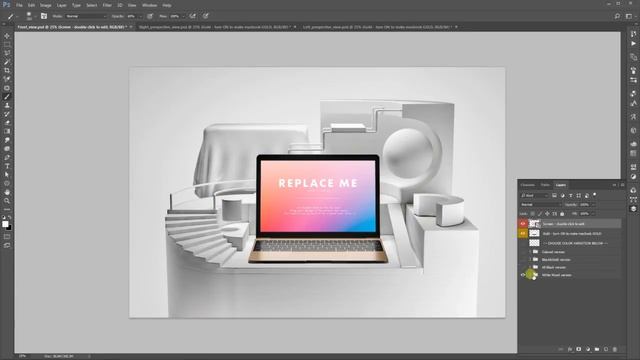The image size is (640, 360).
Task: Open the layer Fill dropdown arrow
Action: pos(593,213)
